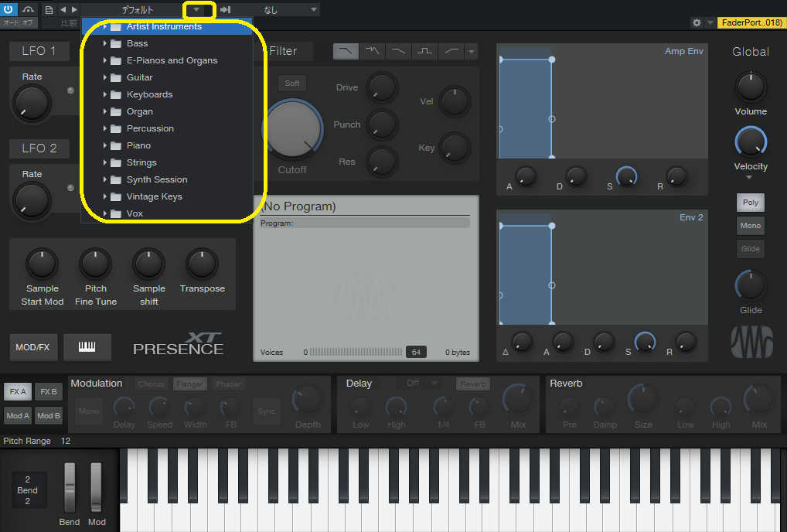Toggle the Glide button
787x532 pixels.
(751, 248)
